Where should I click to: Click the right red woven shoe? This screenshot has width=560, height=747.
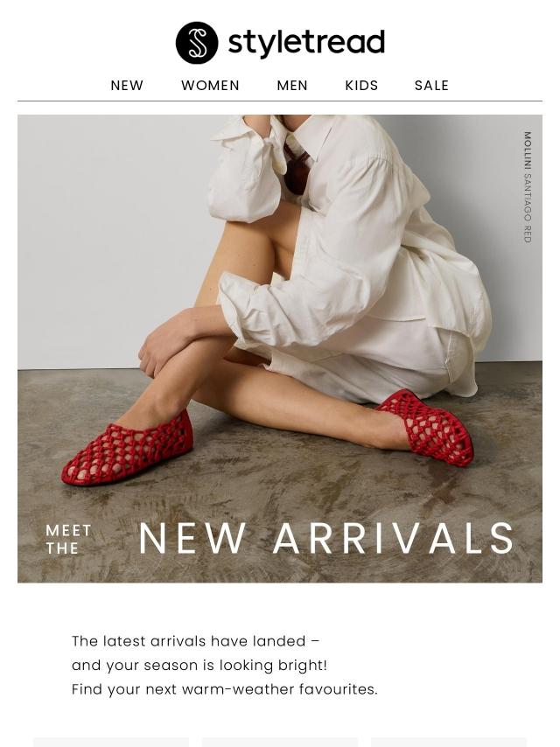424,429
